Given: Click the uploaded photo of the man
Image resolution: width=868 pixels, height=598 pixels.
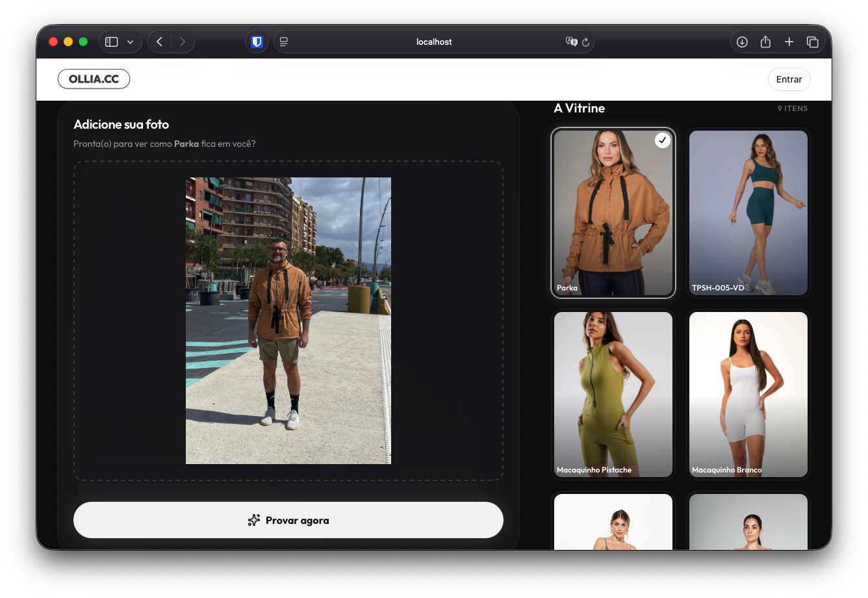Looking at the screenshot, I should click(x=288, y=320).
